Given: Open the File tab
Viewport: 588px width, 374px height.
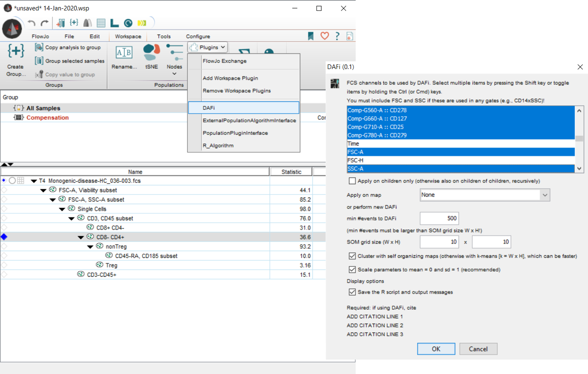Looking at the screenshot, I should [69, 36].
